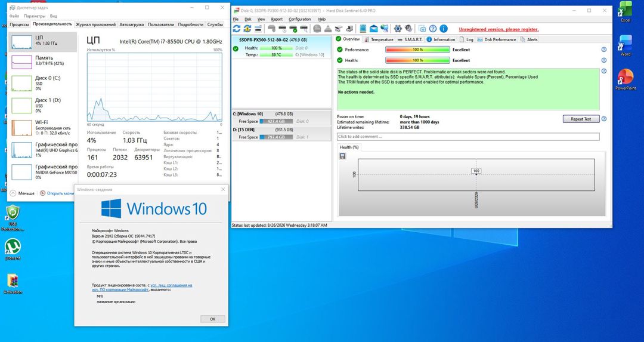Open the Параметры menu in Task Manager
Viewport: 644px width, 342px height.
[35, 16]
